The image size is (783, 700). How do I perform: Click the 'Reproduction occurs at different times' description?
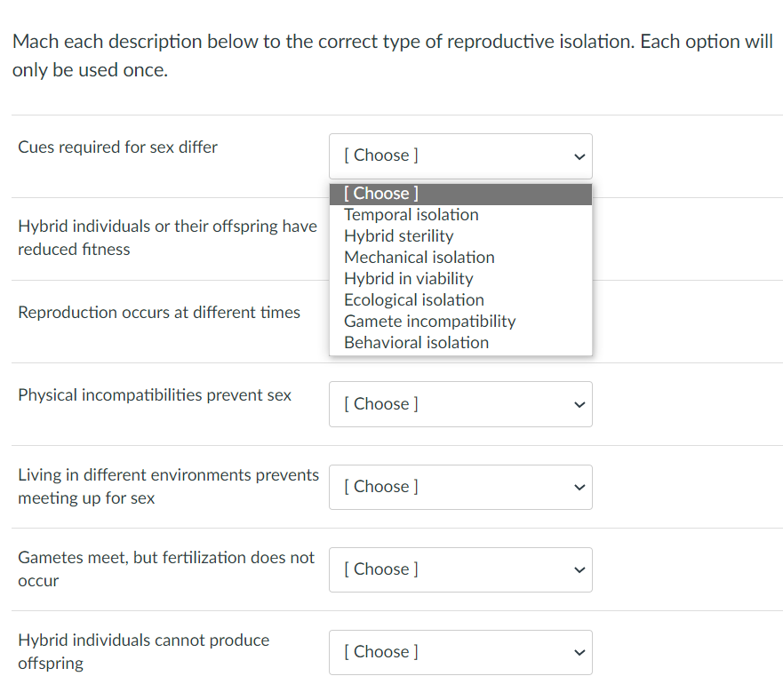159,313
